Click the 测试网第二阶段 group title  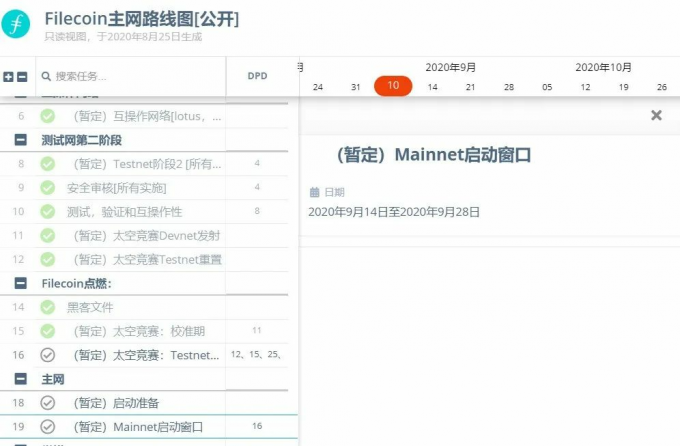(82, 140)
